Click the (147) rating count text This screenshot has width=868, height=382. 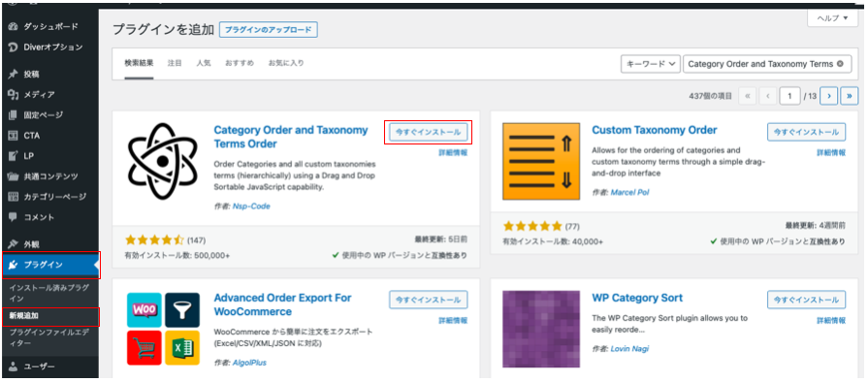tap(197, 240)
